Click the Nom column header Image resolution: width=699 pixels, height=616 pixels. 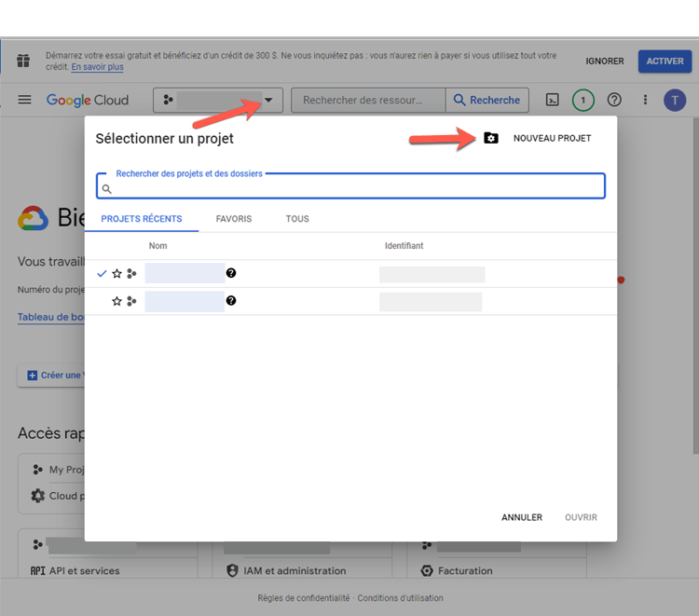tap(158, 246)
